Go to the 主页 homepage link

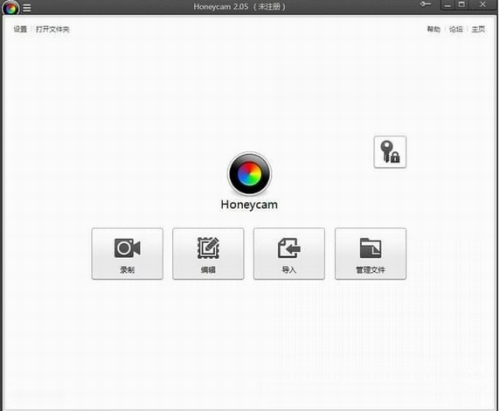[x=478, y=29]
